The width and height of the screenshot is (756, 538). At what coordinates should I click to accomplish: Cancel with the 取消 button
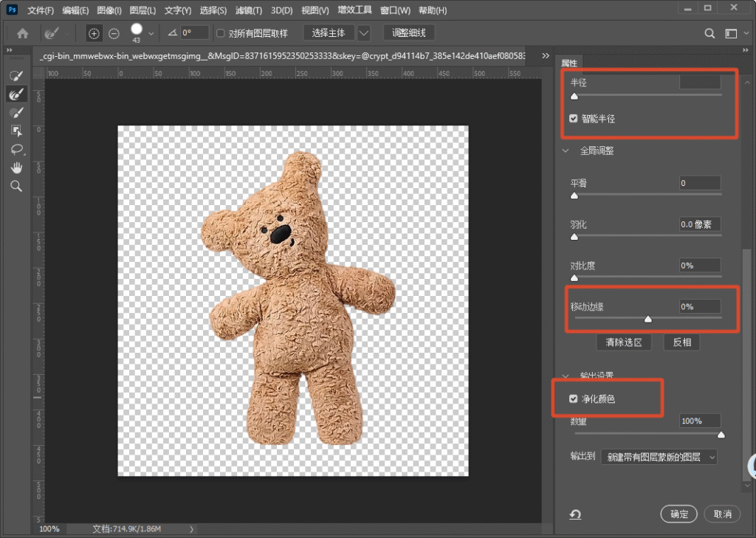coord(722,514)
